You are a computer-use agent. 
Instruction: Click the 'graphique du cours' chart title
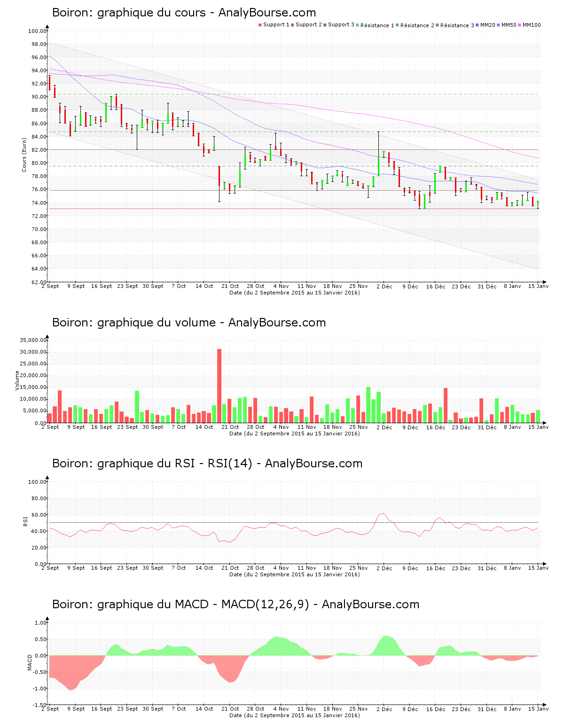184,13
